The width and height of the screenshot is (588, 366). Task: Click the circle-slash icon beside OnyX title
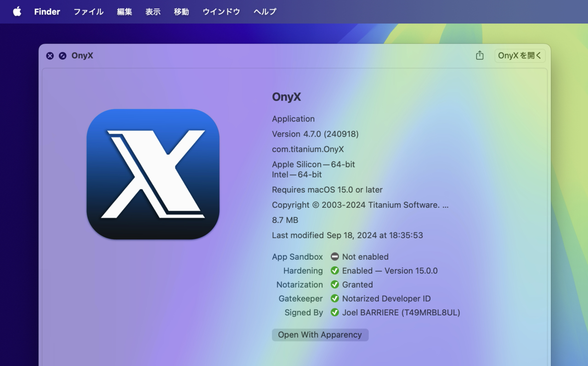coord(62,56)
